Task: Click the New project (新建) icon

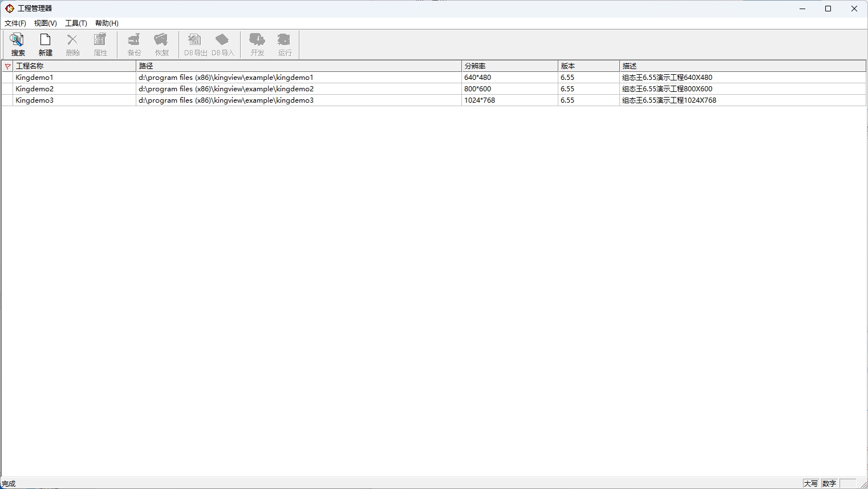Action: click(x=45, y=44)
